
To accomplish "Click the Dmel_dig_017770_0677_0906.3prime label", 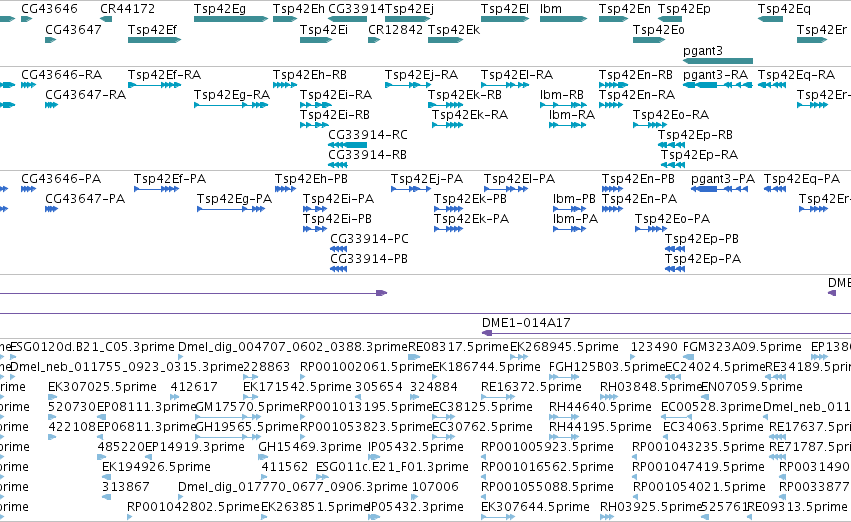I will pyautogui.click(x=293, y=487).
